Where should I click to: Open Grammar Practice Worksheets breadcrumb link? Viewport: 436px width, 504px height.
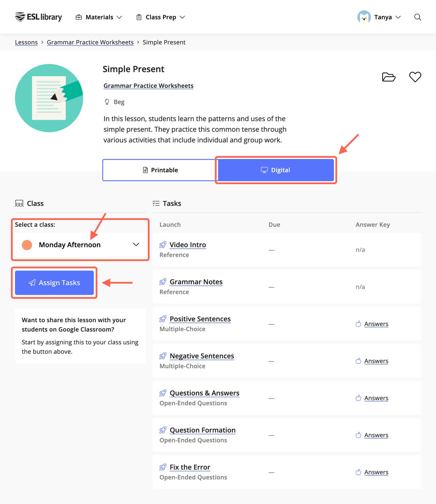pyautogui.click(x=90, y=42)
